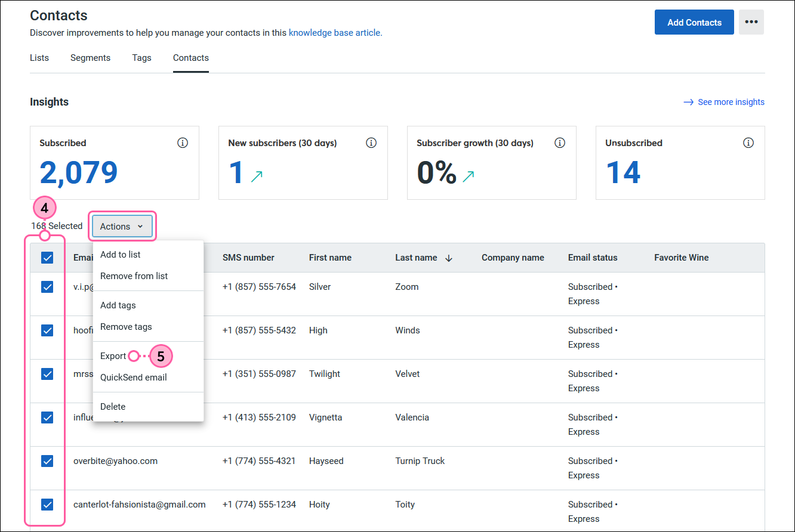Click the last name Zoom
The height and width of the screenshot is (532, 795).
pos(407,287)
